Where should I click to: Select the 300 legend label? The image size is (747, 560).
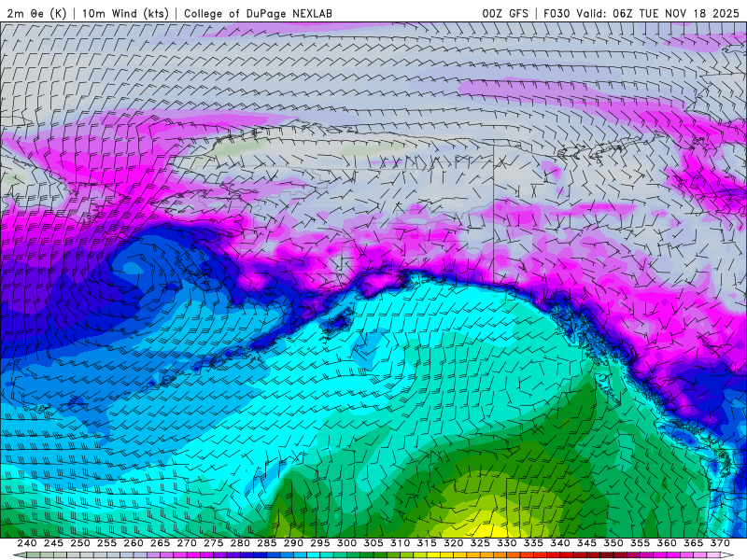pos(346,543)
